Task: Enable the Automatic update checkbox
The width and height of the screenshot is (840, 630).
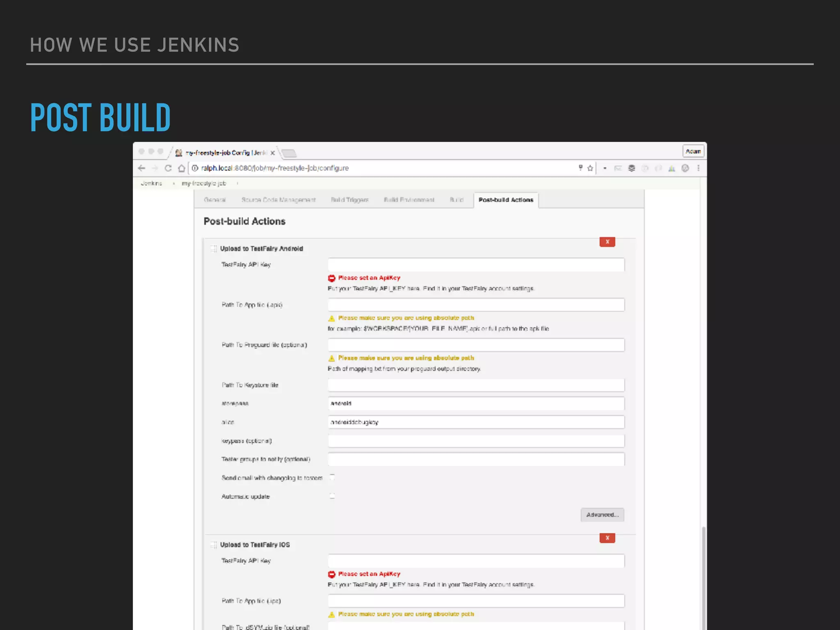Action: 332,496
